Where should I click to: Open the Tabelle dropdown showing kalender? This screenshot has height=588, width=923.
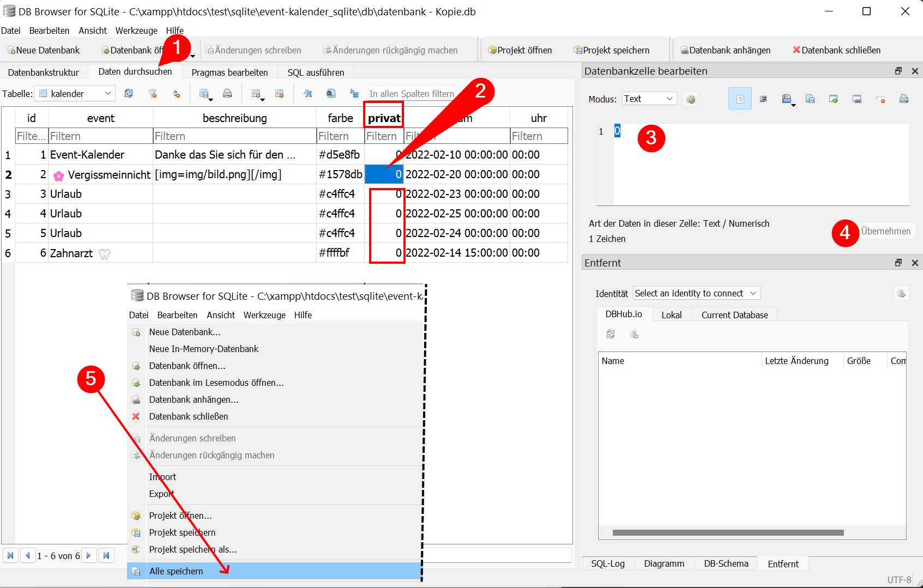pyautogui.click(x=74, y=94)
